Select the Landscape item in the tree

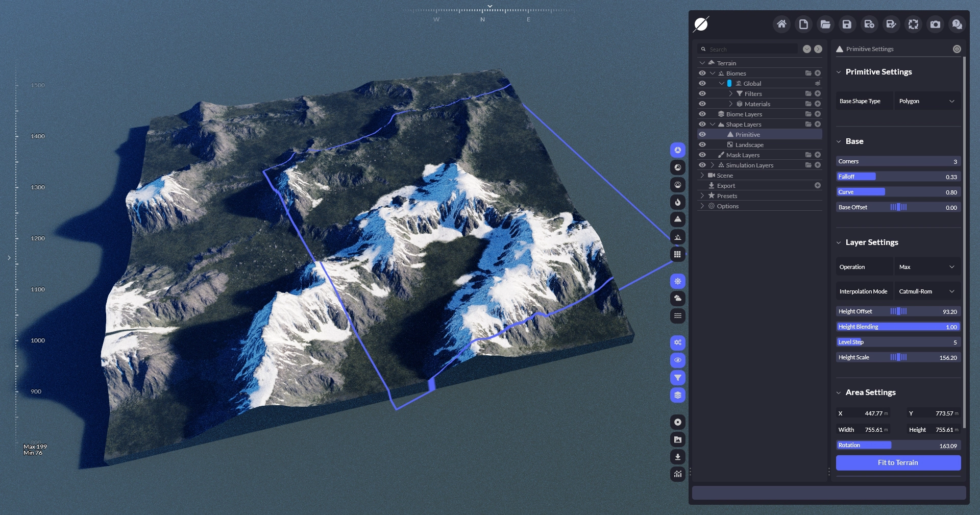(x=749, y=145)
